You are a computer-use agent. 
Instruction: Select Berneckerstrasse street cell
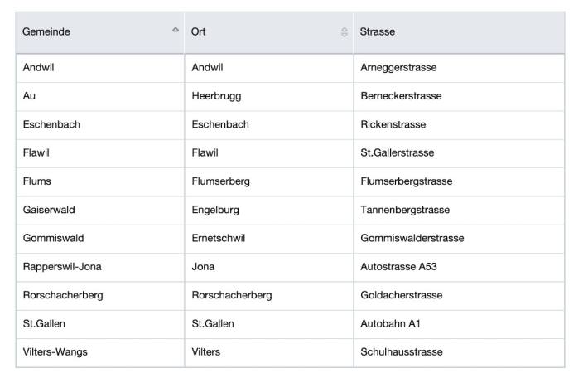[459, 96]
